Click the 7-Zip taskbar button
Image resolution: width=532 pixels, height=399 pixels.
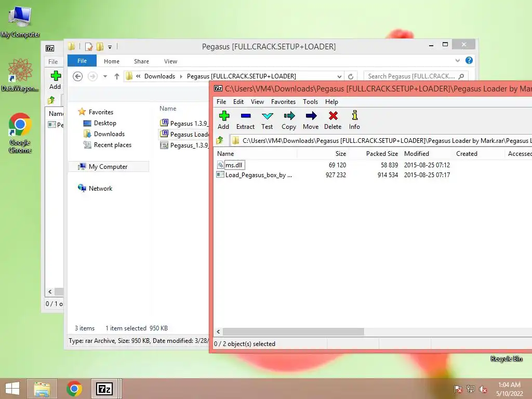click(104, 389)
